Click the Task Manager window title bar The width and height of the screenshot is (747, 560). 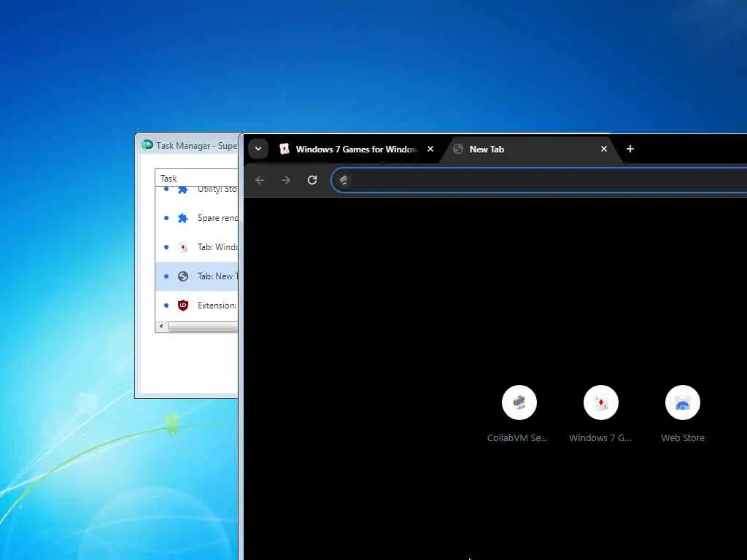click(187, 145)
